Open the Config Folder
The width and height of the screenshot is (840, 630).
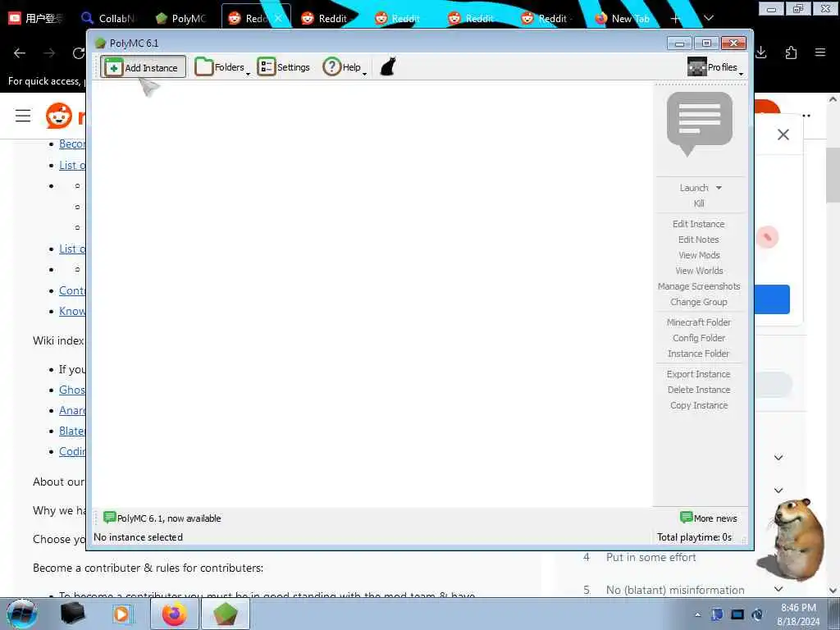pos(699,337)
